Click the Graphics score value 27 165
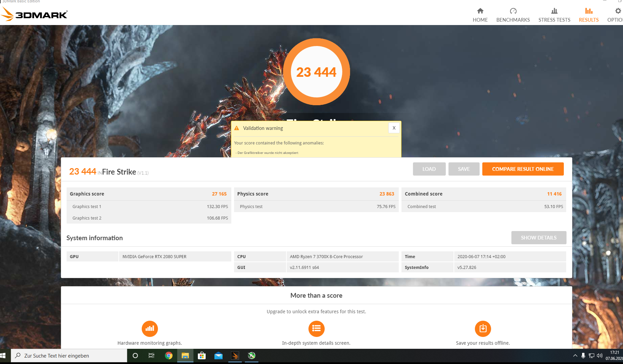 (x=219, y=194)
